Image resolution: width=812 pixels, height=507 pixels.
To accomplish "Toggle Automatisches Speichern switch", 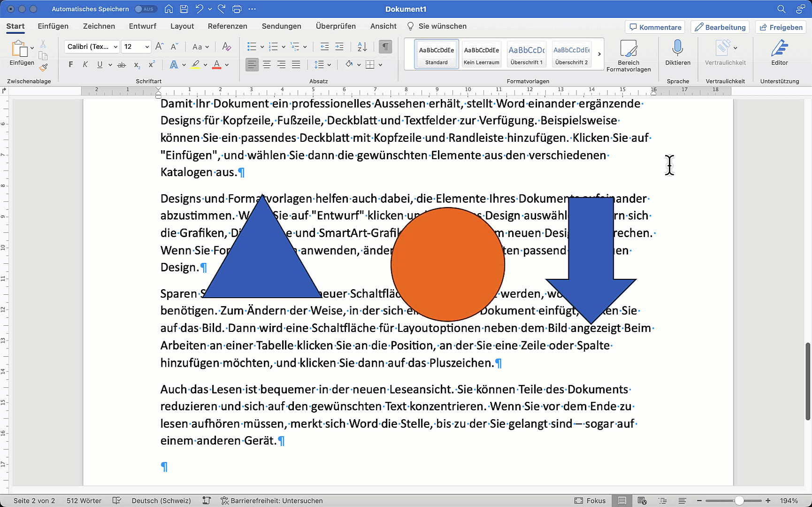I will click(145, 9).
